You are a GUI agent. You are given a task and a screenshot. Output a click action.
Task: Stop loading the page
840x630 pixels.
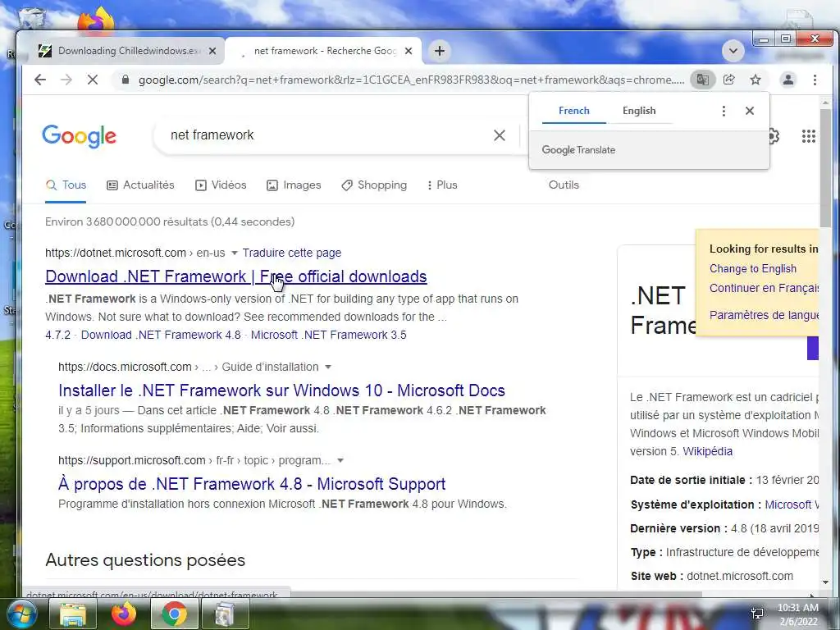click(x=93, y=80)
